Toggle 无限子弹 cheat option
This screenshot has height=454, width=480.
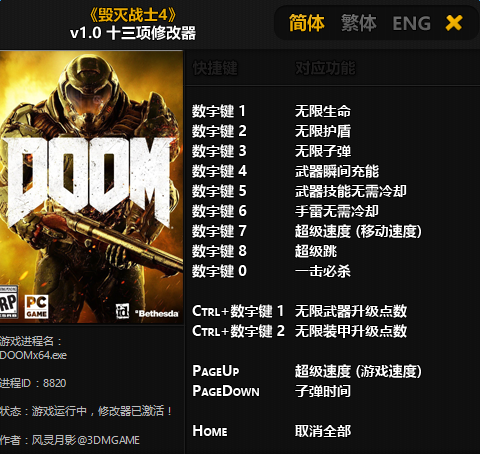tap(323, 151)
